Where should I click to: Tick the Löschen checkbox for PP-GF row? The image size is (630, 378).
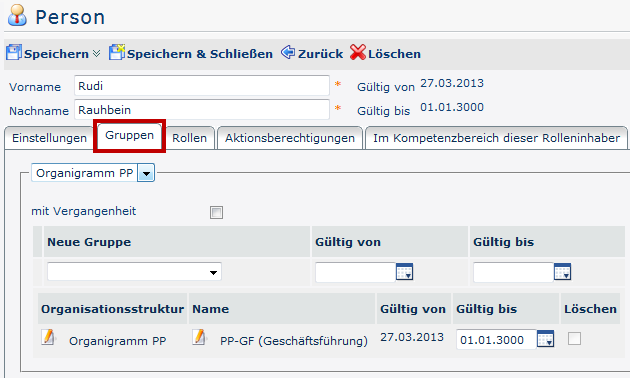coord(574,339)
